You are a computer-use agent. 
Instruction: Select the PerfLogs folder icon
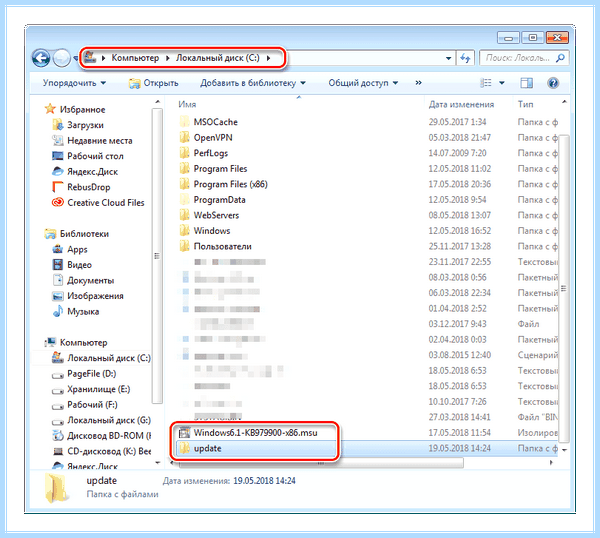[184, 153]
